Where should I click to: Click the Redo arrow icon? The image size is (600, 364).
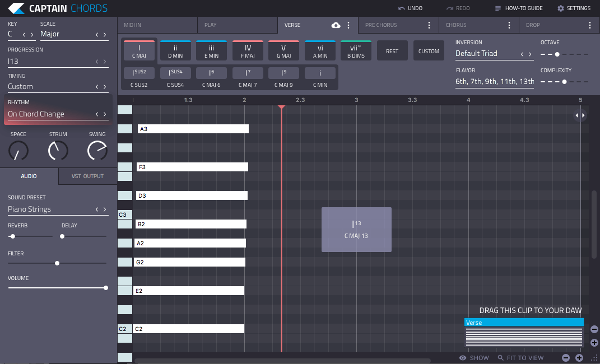click(x=450, y=8)
